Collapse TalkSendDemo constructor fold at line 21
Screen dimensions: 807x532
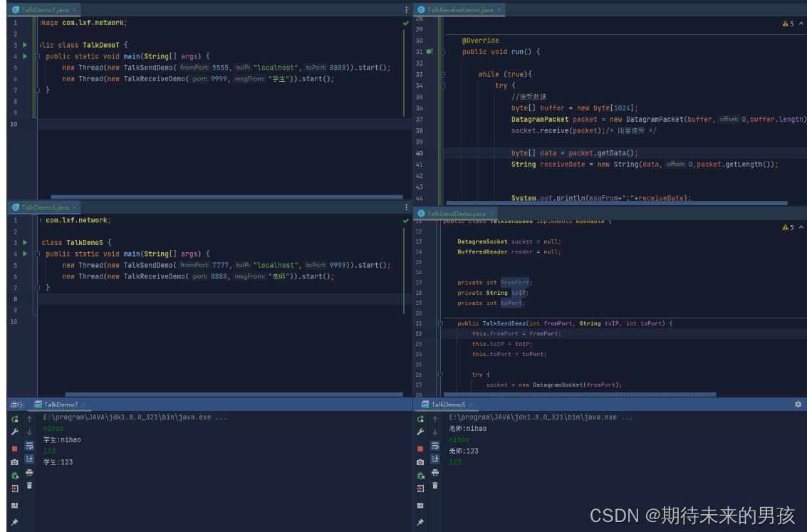(x=441, y=323)
